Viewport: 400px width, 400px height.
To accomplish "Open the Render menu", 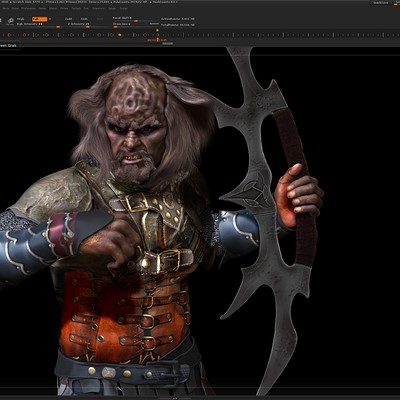I will 42,8.
